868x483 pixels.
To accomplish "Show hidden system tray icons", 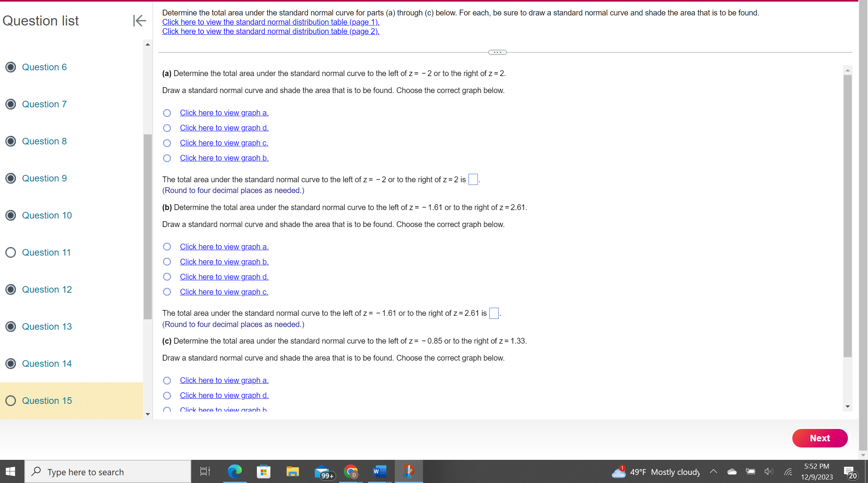I will pyautogui.click(x=713, y=471).
